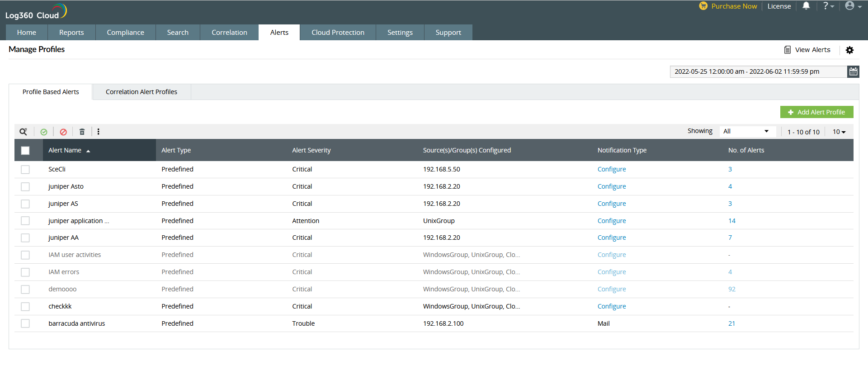Click the Add Alert Profile button

click(x=816, y=112)
